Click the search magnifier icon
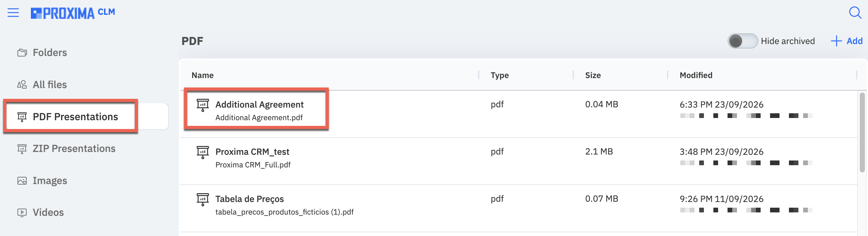This screenshot has height=236, width=868. tap(855, 13)
